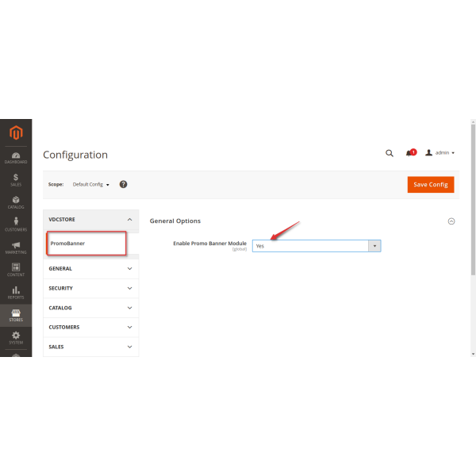
Task: Collapse the VDCSTORE config group
Action: (129, 219)
